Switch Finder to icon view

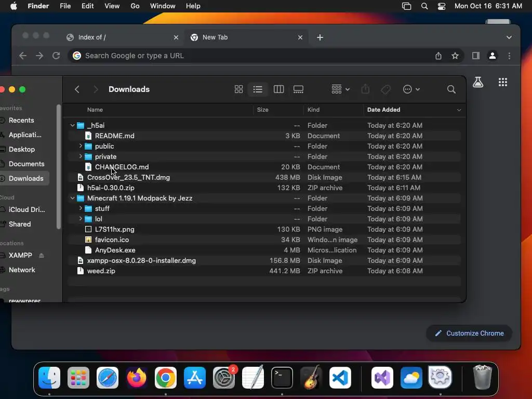238,89
